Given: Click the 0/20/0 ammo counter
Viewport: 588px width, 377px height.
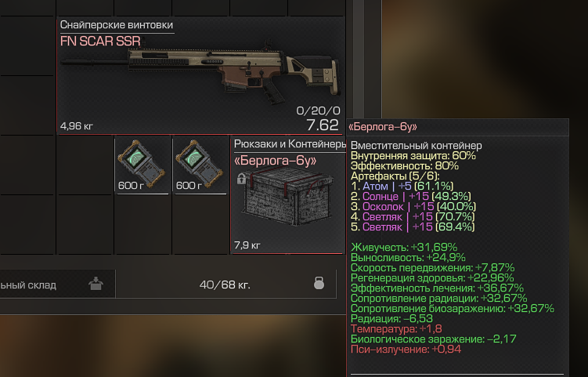Looking at the screenshot, I should point(318,111).
